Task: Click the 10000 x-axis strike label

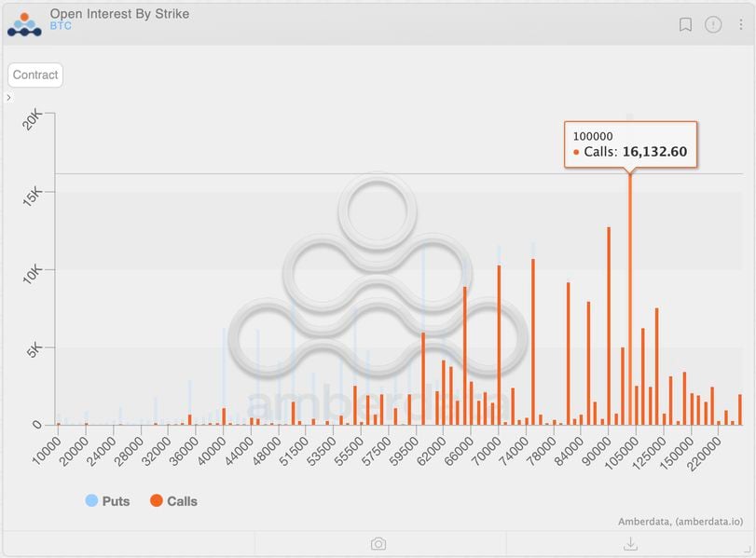Action: [47, 452]
